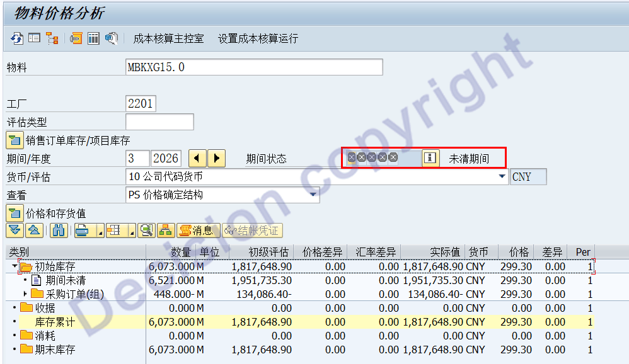Screen dimensions: 629x364
Task: Click the 实际值 column header
Action: click(x=432, y=252)
